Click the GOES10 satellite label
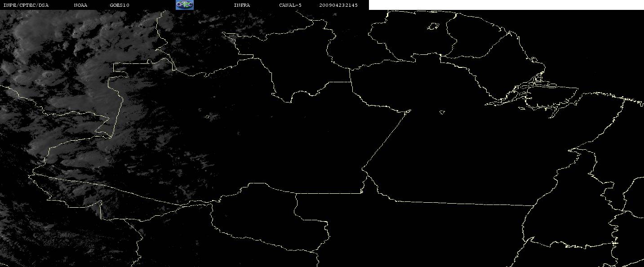The width and height of the screenshot is (644, 267). [x=120, y=5]
